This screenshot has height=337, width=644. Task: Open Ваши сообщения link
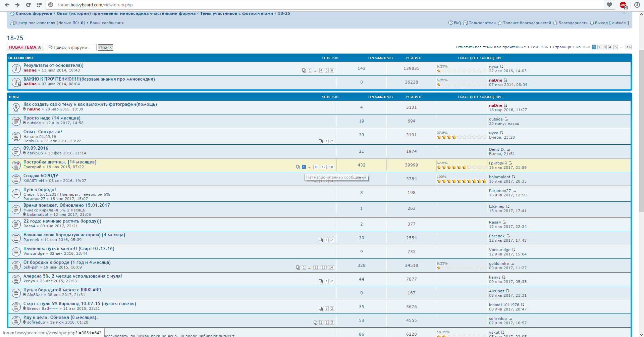pyautogui.click(x=107, y=23)
